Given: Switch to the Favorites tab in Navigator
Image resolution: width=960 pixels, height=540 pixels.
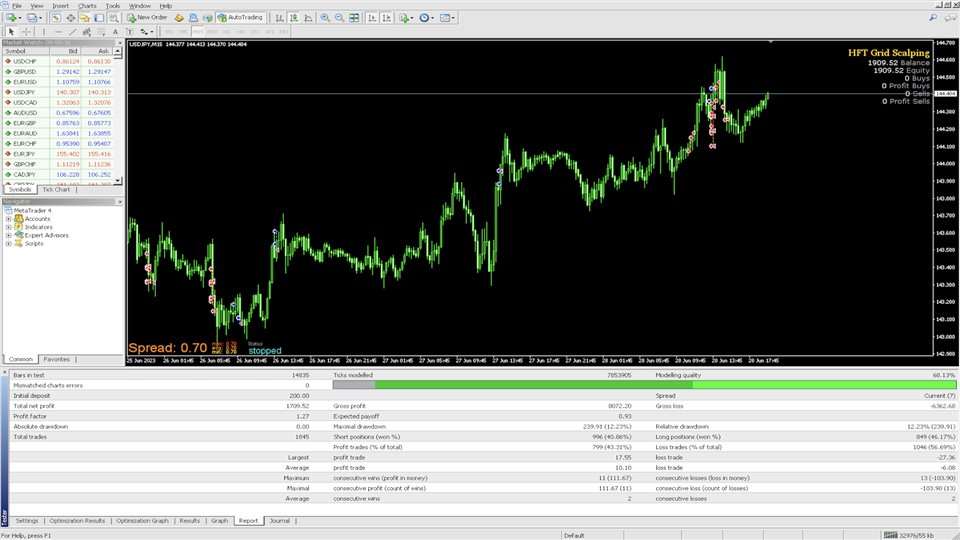Looking at the screenshot, I should 56,359.
